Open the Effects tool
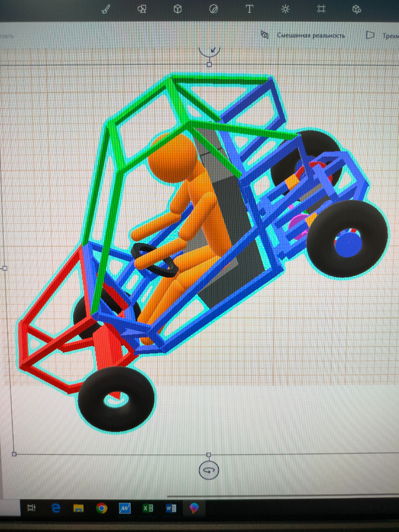Viewport: 399px width, 532px height. tap(286, 9)
